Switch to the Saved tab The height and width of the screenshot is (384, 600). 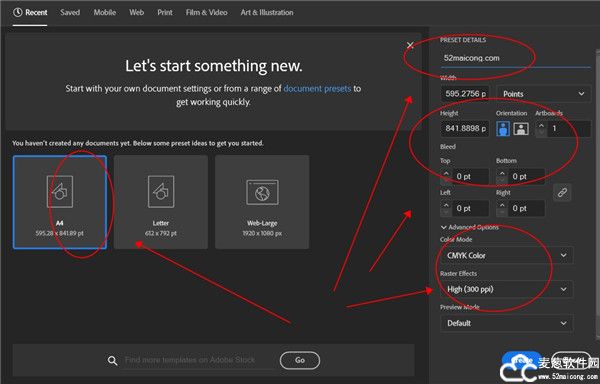tap(70, 13)
